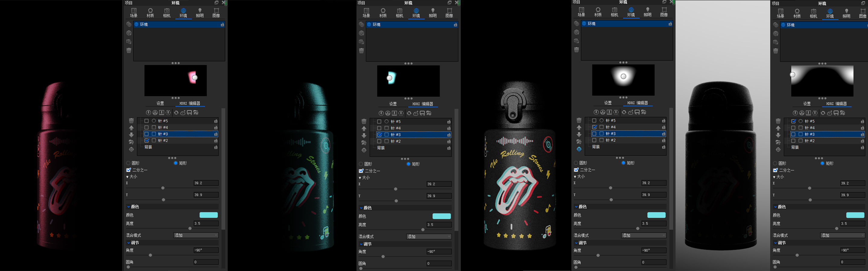Collapse the 大小 section in the pink-light panel
868x271 pixels.
[x=127, y=177]
